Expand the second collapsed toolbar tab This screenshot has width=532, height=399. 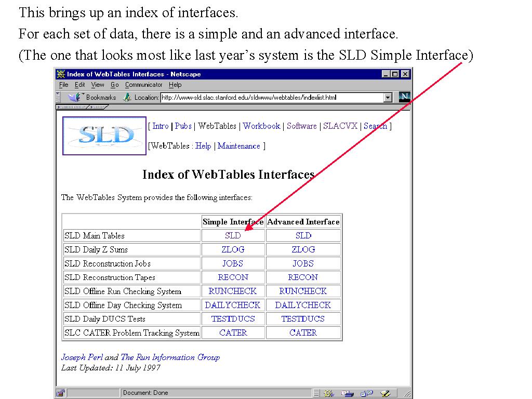[x=98, y=107]
